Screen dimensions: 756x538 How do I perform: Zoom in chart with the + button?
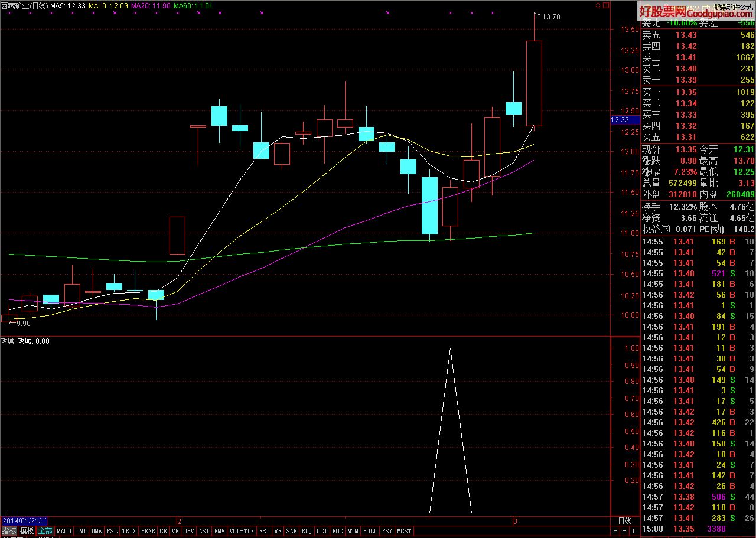(x=615, y=531)
